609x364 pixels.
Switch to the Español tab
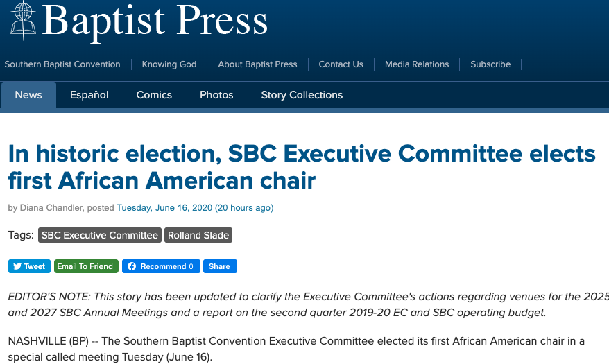[89, 95]
